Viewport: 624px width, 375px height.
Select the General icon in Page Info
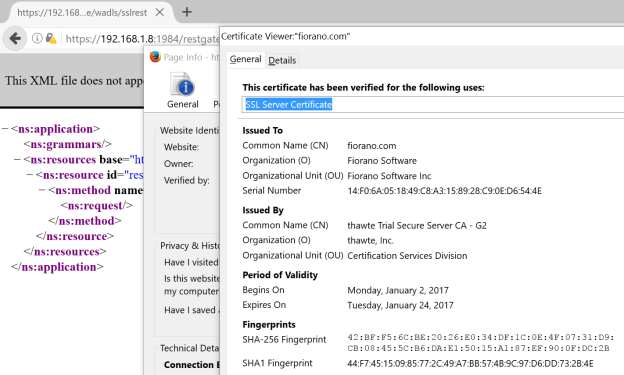pyautogui.click(x=183, y=91)
